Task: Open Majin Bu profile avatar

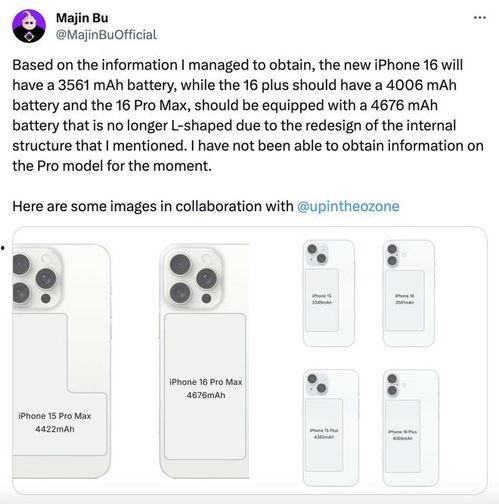Action: (x=29, y=26)
